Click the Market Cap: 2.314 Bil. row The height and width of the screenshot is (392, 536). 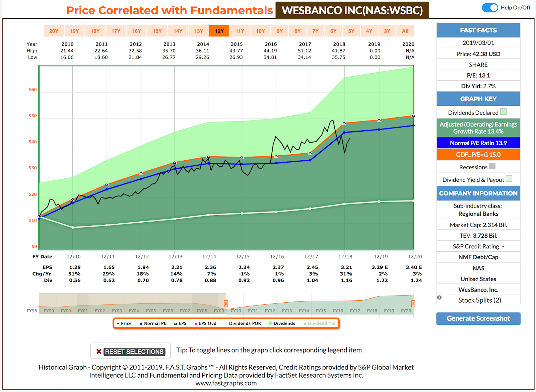pos(478,225)
